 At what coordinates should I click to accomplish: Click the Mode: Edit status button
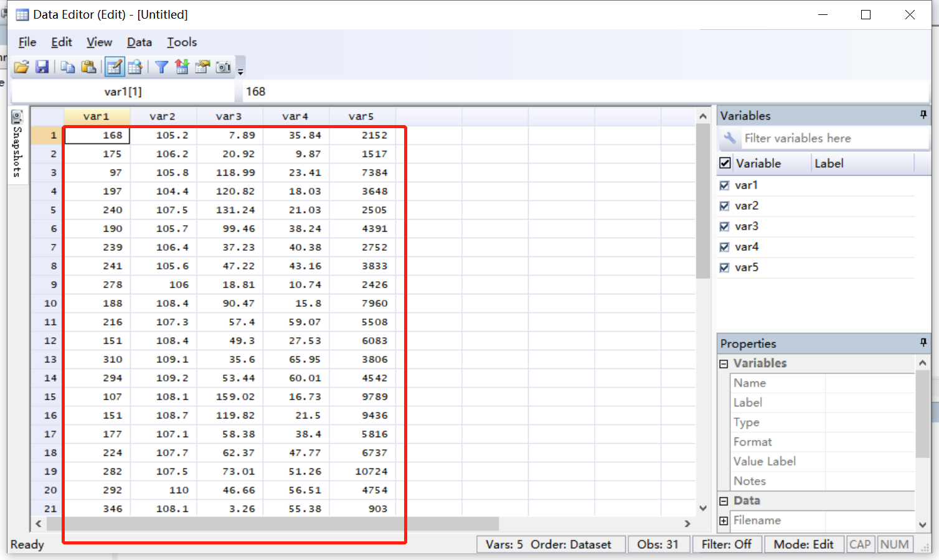pos(804,544)
